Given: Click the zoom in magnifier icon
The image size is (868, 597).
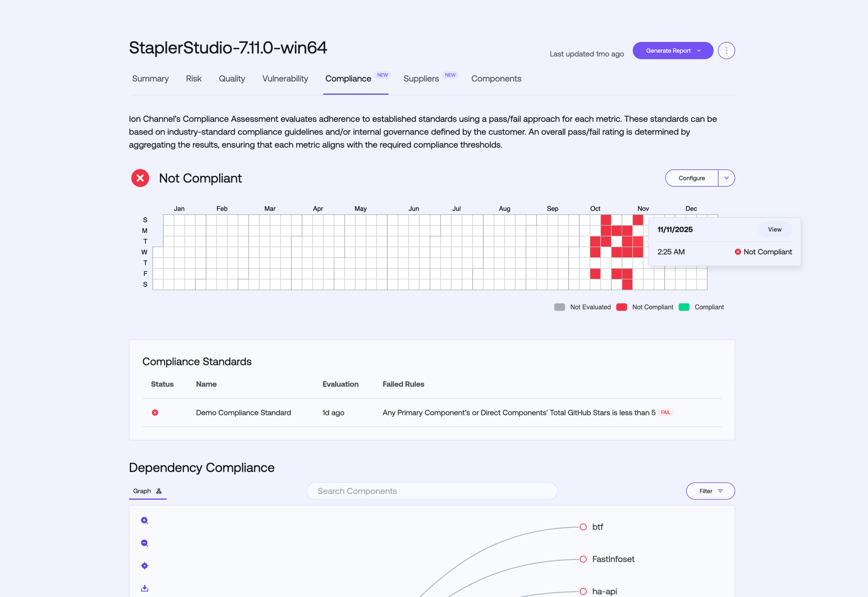Looking at the screenshot, I should tap(144, 520).
